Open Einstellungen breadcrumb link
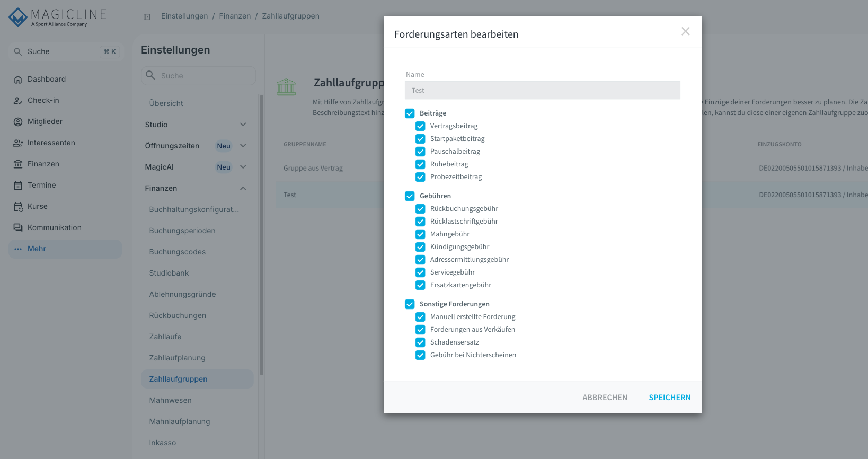Image resolution: width=868 pixels, height=459 pixels. point(184,16)
